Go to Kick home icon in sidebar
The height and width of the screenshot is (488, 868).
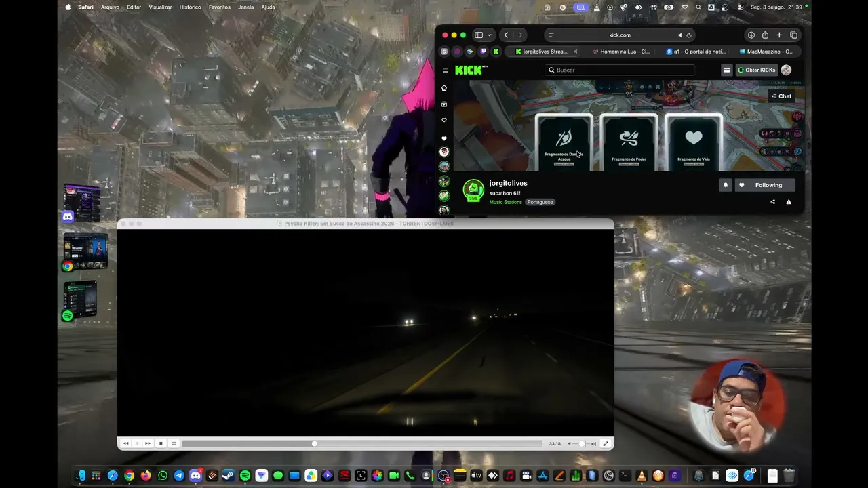coord(444,88)
